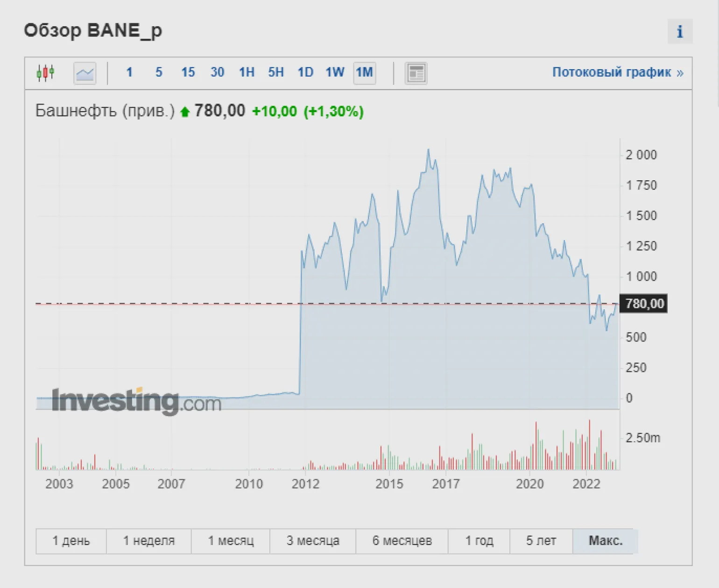Screen dimensions: 719x588
Task: Toggle the 1M monthly interval
Action: click(364, 72)
